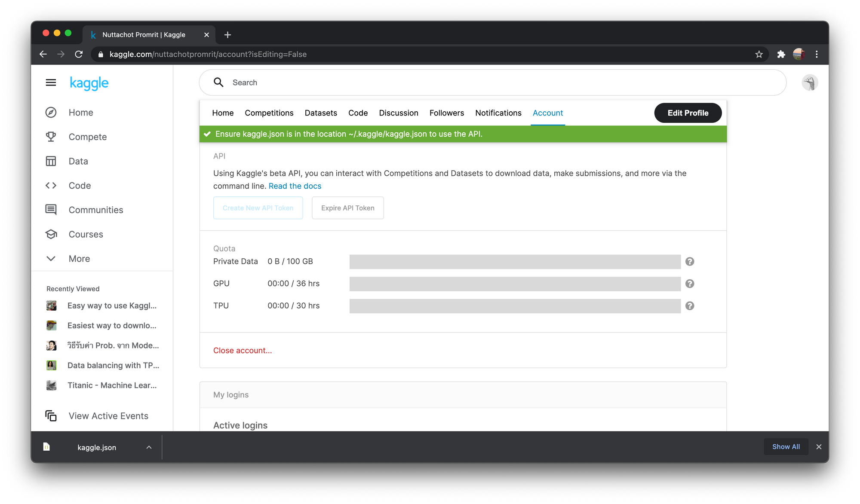
Task: Click the TPU quota progress bar
Action: (515, 306)
